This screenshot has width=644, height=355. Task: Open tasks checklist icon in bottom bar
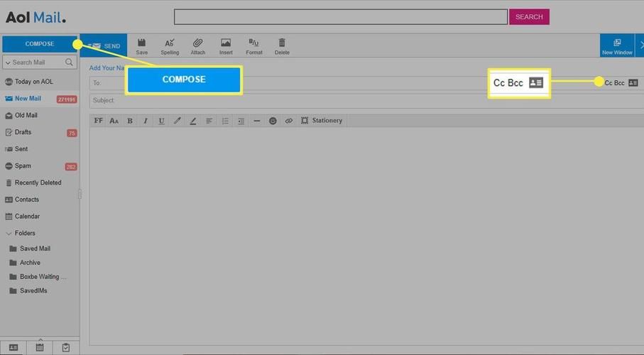(x=66, y=348)
